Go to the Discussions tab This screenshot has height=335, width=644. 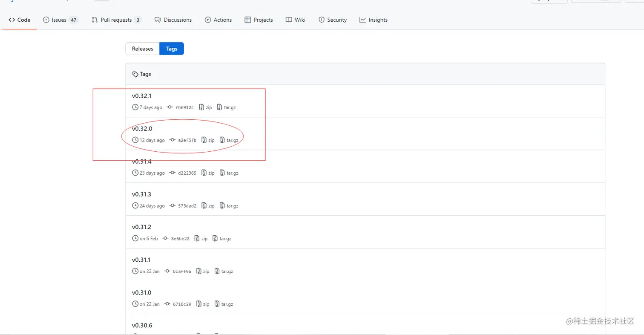point(173,20)
